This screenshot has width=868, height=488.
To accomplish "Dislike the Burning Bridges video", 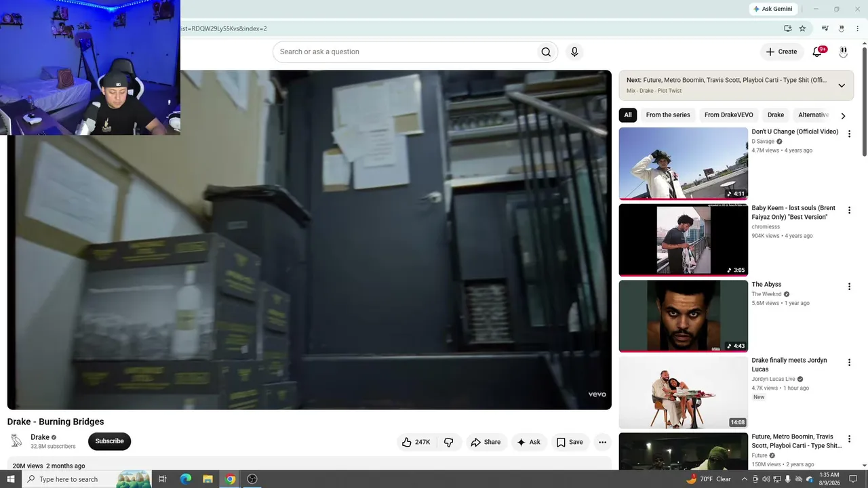I will [x=448, y=442].
